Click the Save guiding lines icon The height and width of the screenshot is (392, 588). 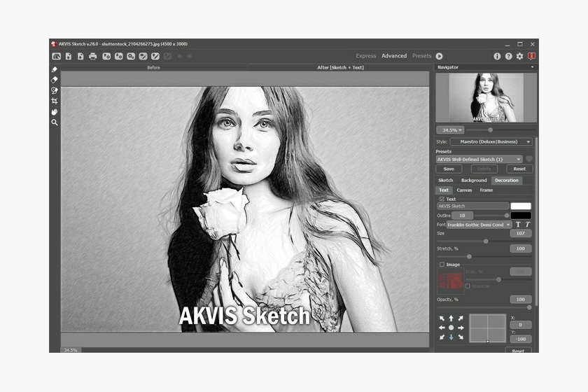coord(155,56)
